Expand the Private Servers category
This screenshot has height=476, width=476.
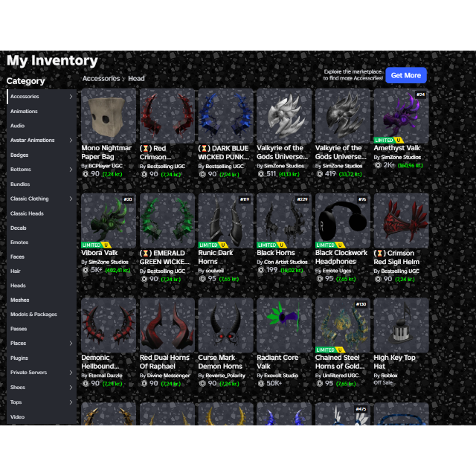(x=71, y=373)
